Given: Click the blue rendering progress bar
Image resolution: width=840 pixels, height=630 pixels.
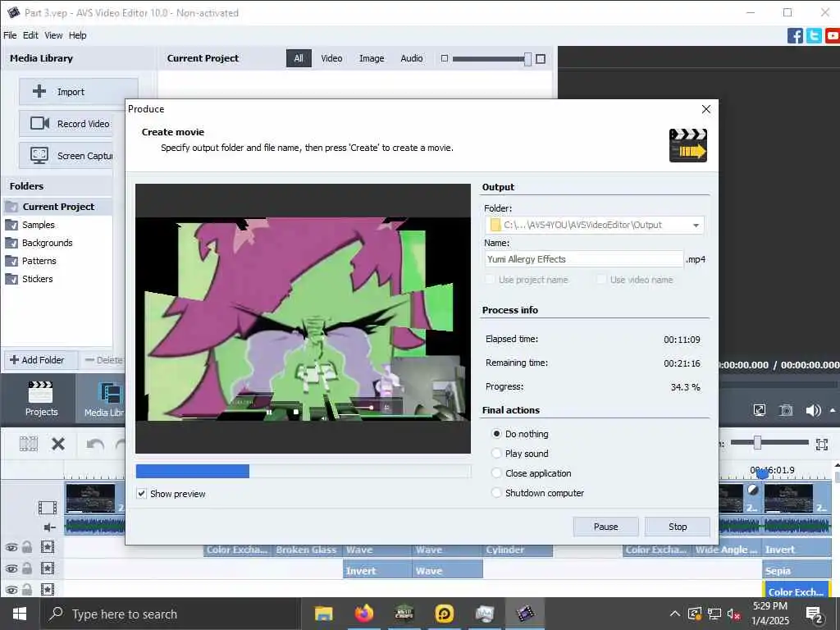Looking at the screenshot, I should (x=193, y=471).
